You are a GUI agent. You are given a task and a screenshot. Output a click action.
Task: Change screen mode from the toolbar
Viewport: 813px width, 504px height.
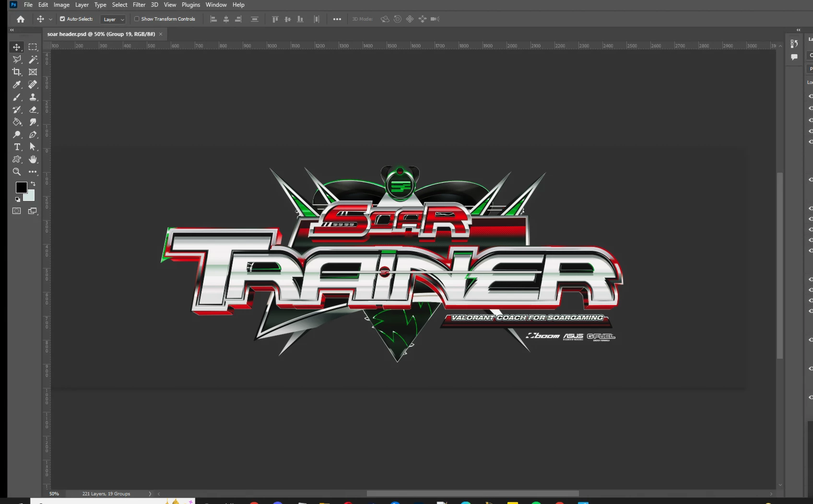(33, 211)
